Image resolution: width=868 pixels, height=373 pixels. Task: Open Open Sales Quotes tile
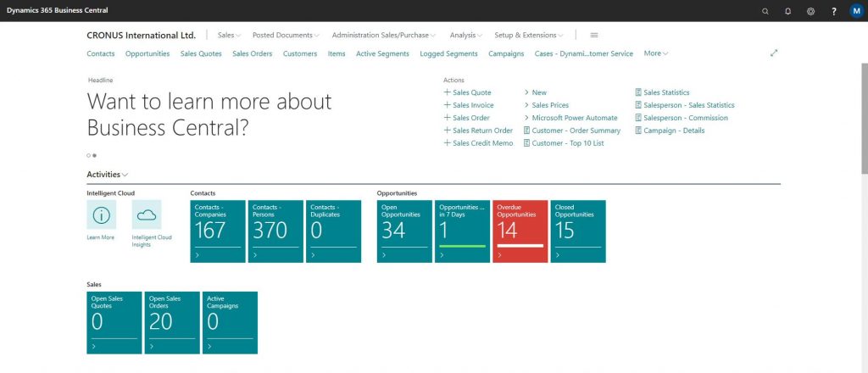coord(114,323)
